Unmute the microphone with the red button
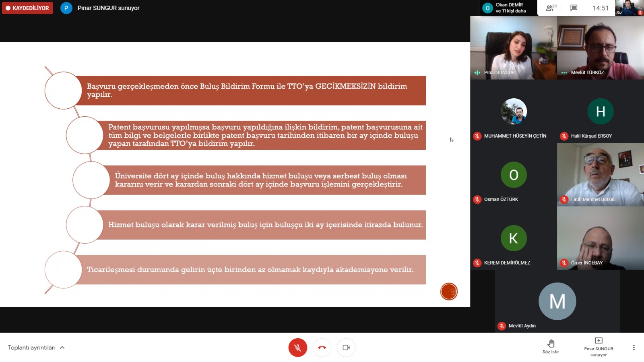The width and height of the screenshot is (644, 362). 297,348
